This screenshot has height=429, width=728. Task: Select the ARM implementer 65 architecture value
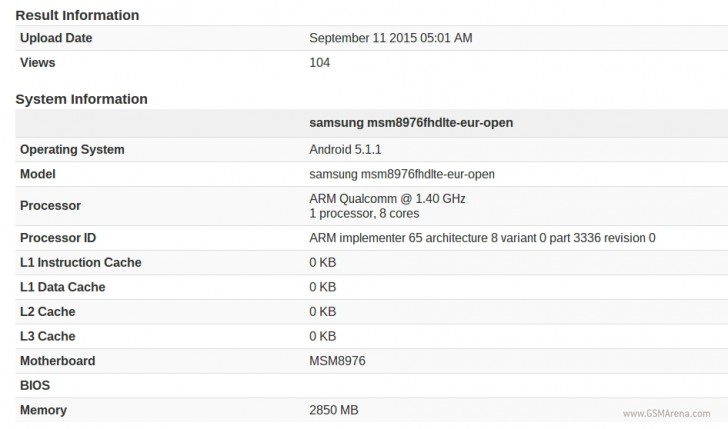[x=482, y=238]
